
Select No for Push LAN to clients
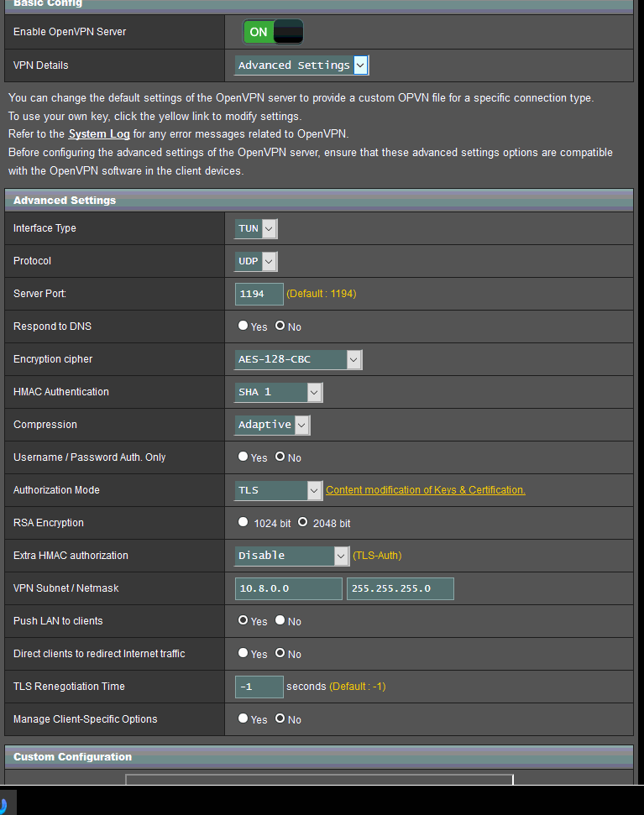(x=280, y=620)
